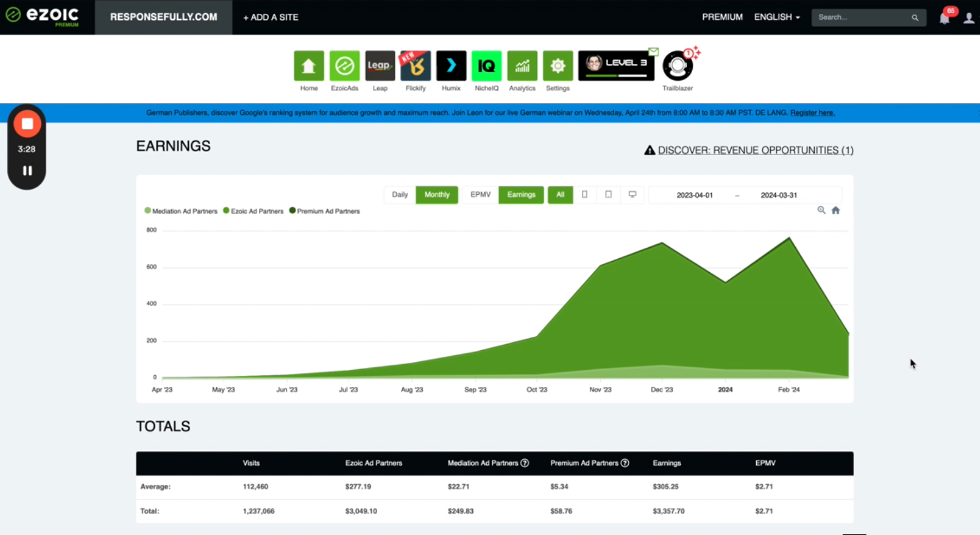Switch chart to Daily view

[x=400, y=195]
